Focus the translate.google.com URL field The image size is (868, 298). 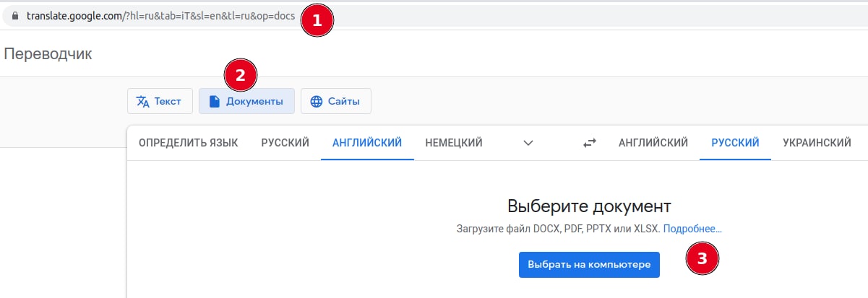(x=159, y=17)
